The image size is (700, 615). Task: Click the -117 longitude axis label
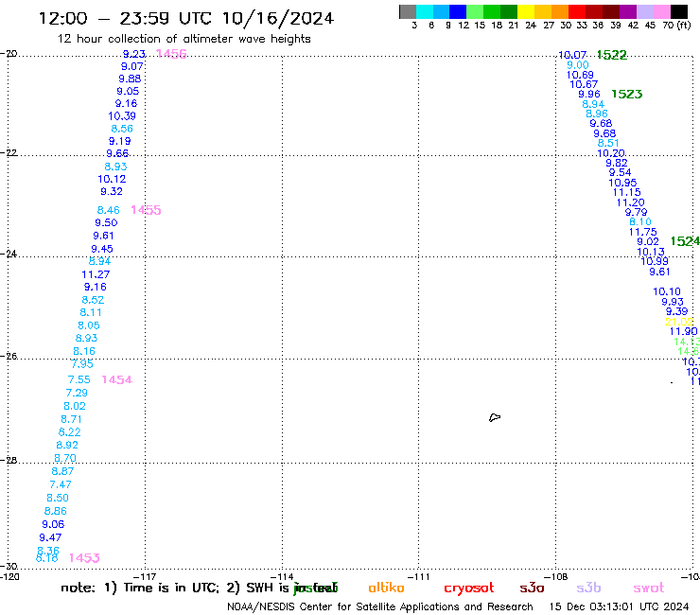click(145, 576)
